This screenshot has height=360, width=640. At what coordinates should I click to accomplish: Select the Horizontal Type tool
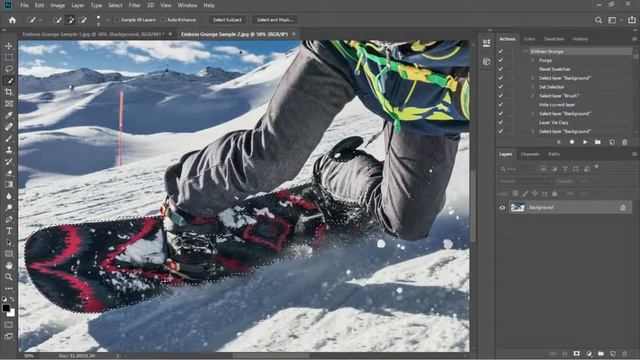coord(9,231)
